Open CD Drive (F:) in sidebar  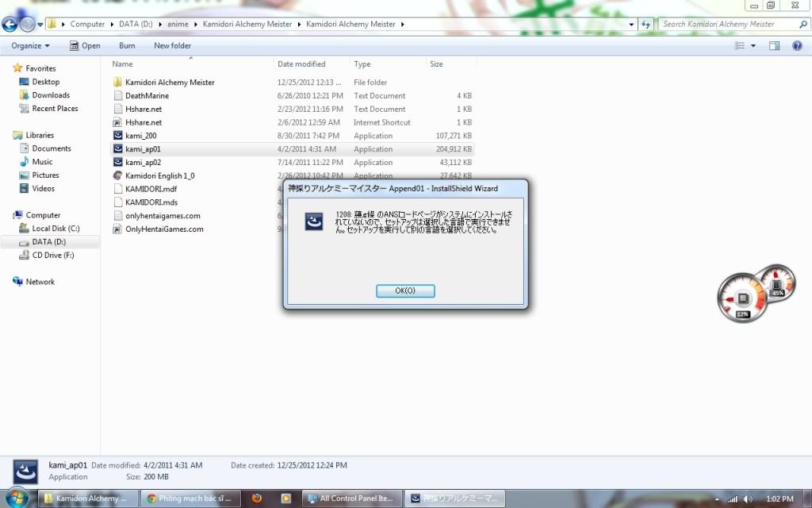click(53, 256)
